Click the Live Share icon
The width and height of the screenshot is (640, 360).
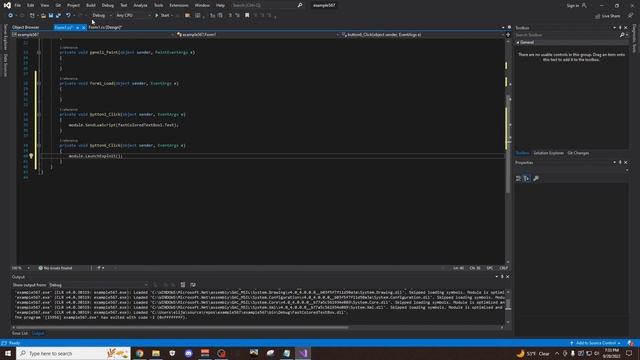[x=607, y=16]
